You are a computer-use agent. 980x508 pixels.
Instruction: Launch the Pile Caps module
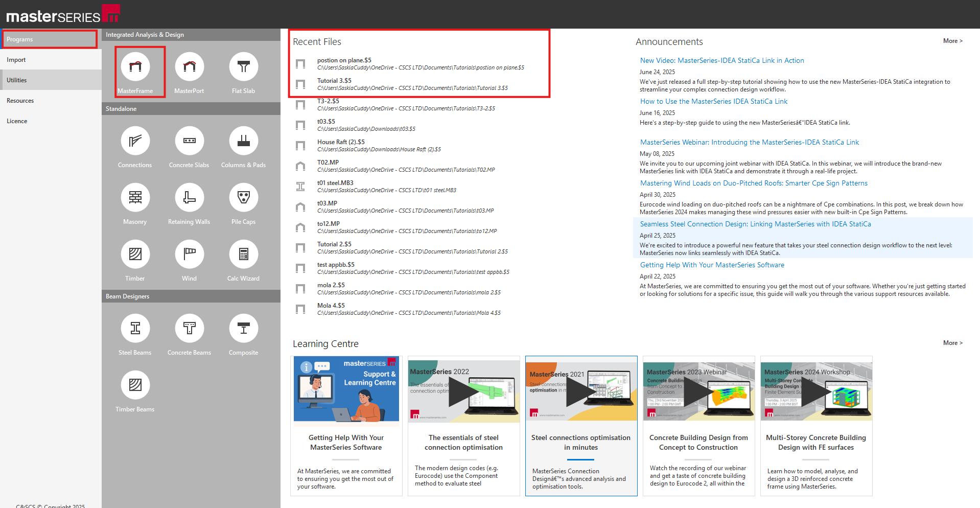[243, 198]
